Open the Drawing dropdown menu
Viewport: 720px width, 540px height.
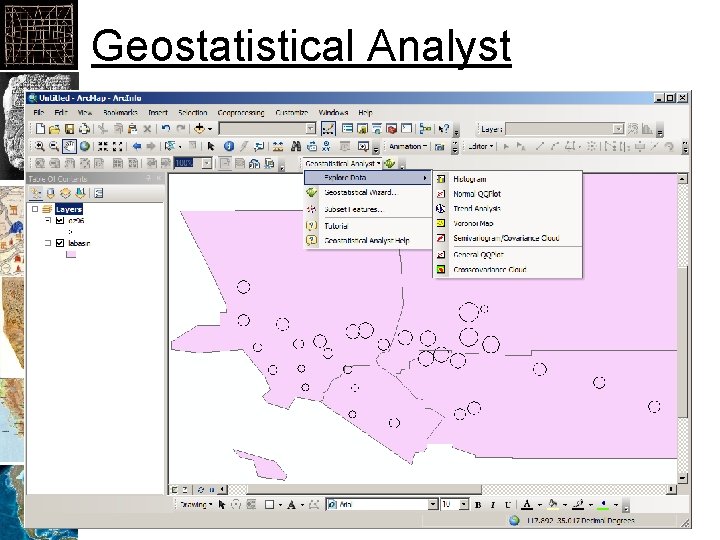click(x=196, y=505)
